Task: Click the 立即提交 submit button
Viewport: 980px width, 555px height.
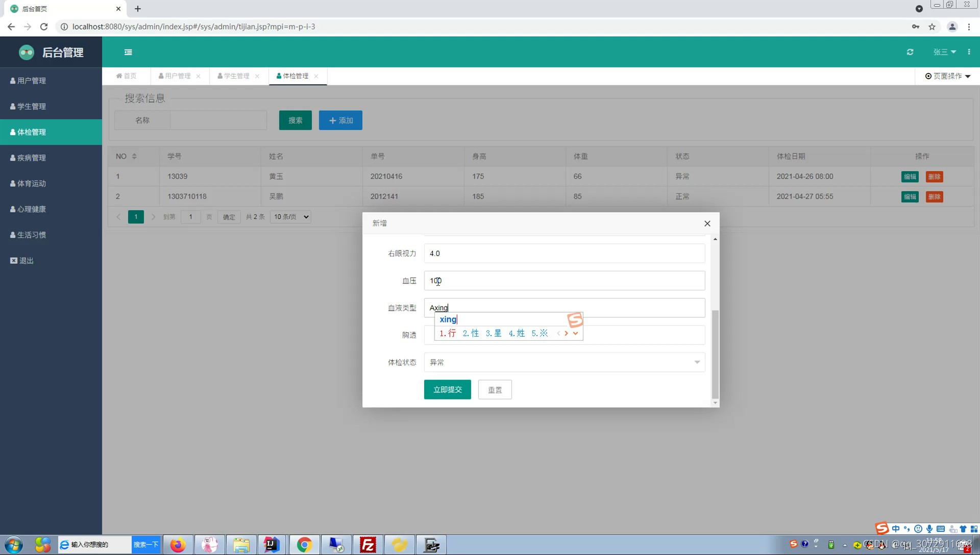Action: click(448, 390)
